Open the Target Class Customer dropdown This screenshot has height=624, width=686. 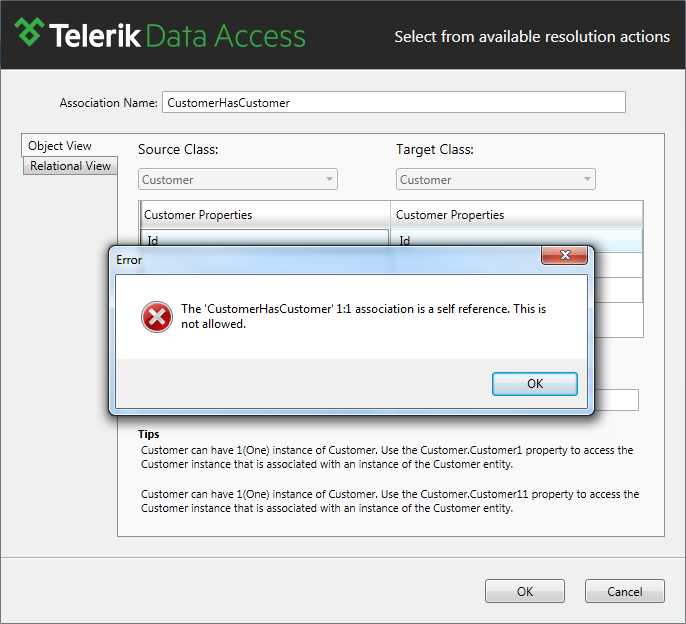coord(496,179)
